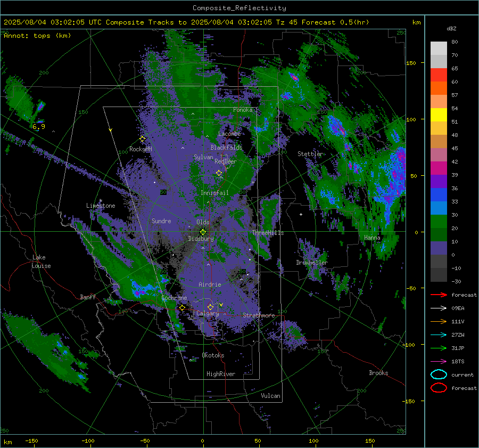Image resolution: width=479 pixels, height=448 pixels.
Task: Click the yellow diamond marker above Calgary
Action: 210,307
